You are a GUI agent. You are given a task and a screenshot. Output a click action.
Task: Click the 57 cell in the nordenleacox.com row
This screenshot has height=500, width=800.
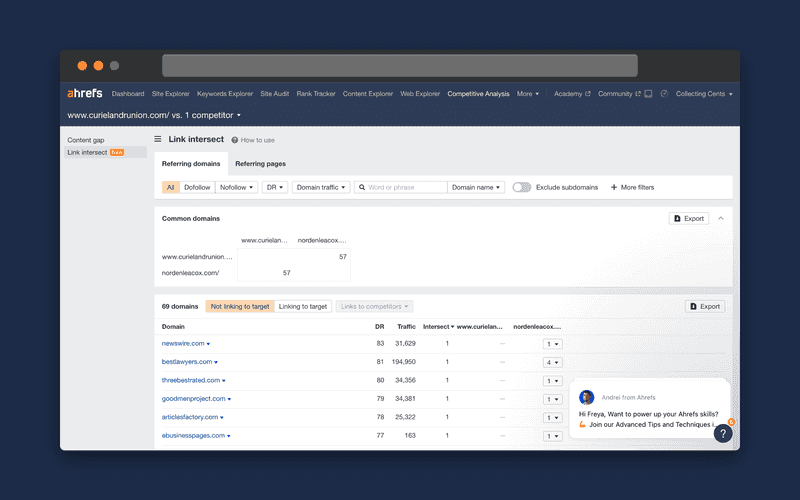click(287, 273)
